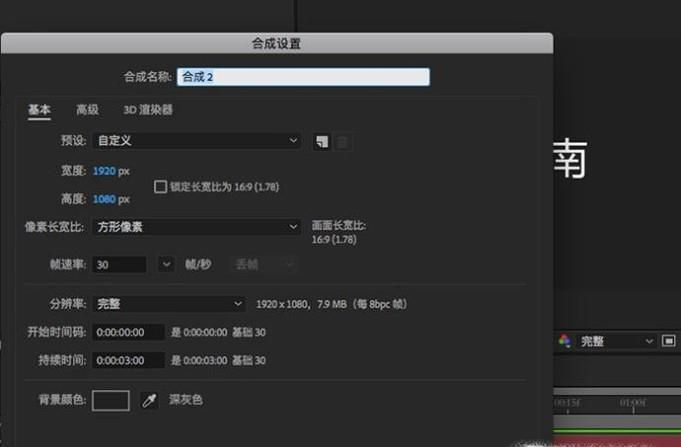Open the 预设 preset dropdown

[x=196, y=141]
